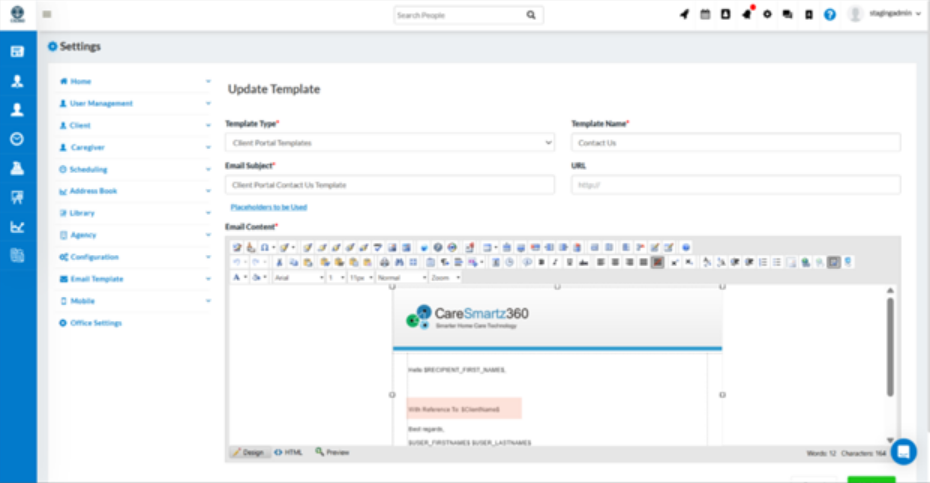Image resolution: width=930 pixels, height=483 pixels.
Task: Switch to the Preview tab
Action: tap(333, 452)
